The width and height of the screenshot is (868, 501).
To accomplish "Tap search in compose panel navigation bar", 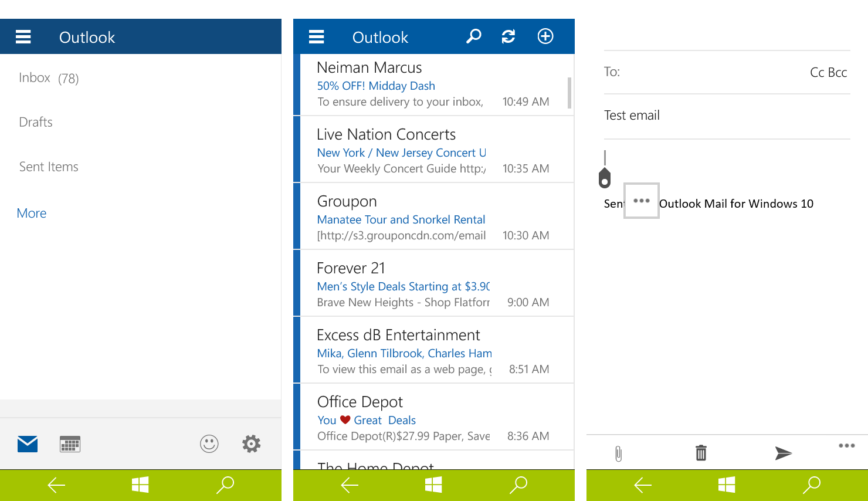I will 812,485.
